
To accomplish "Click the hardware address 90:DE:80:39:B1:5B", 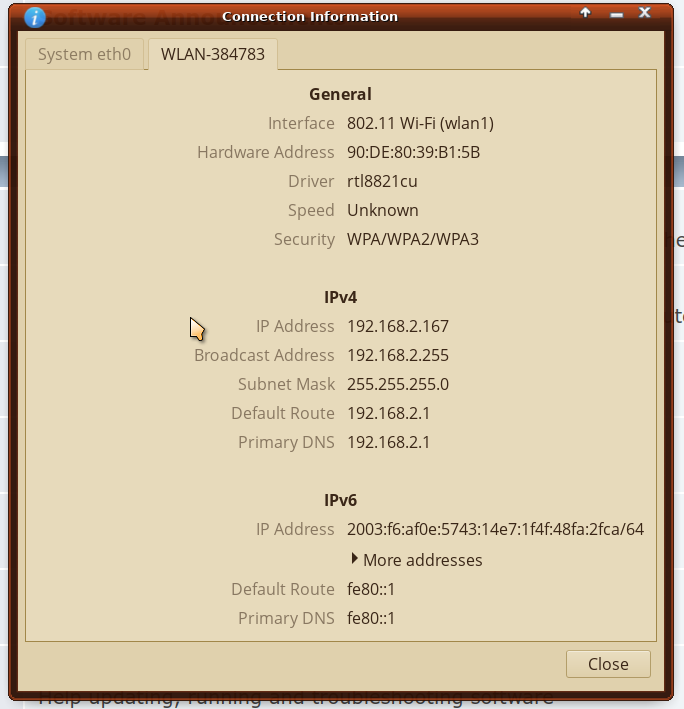I will click(x=413, y=152).
